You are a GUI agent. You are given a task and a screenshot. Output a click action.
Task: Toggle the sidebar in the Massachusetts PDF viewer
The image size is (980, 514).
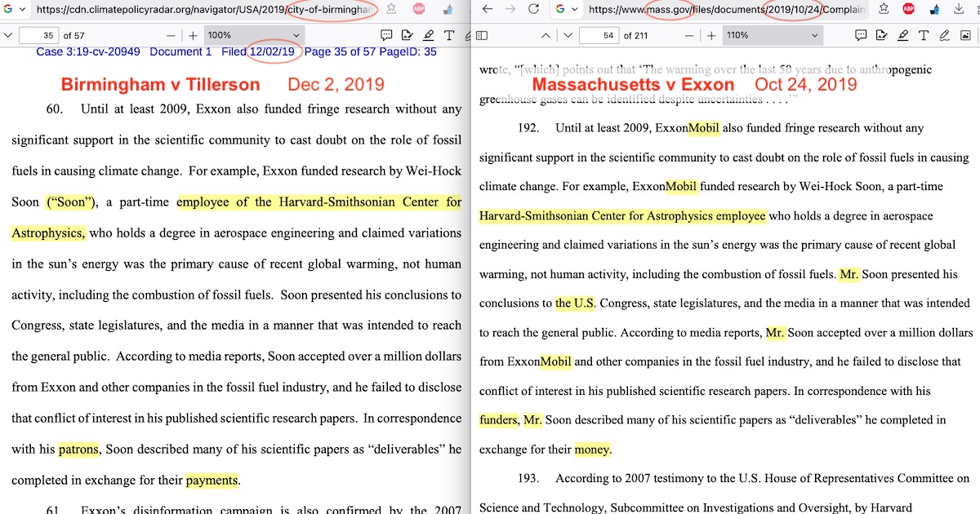[x=482, y=36]
